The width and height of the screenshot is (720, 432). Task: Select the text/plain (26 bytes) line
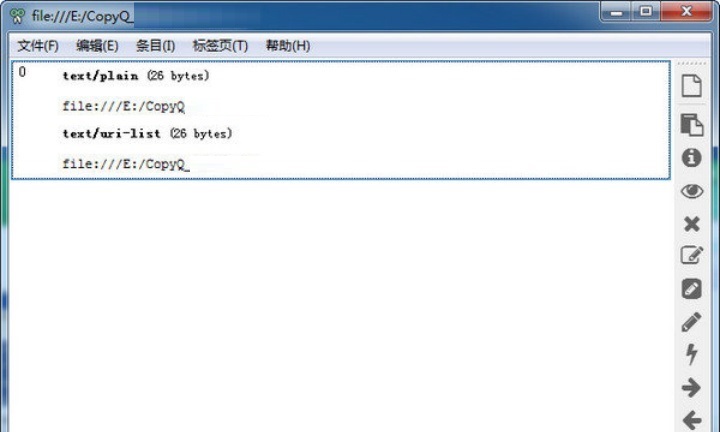(136, 76)
